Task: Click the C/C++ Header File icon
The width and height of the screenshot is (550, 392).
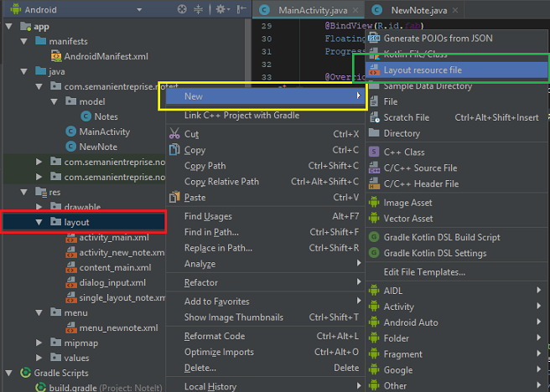Action: tap(374, 183)
